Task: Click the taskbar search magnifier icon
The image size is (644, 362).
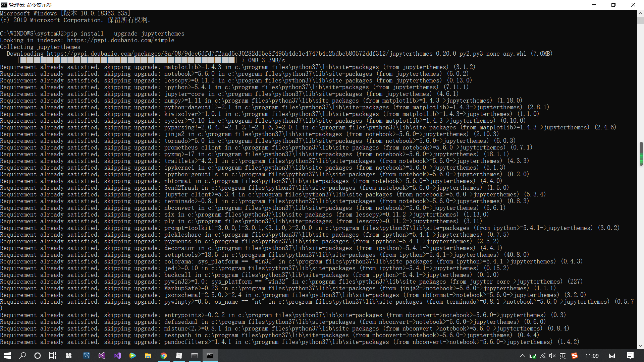Action: pyautogui.click(x=22, y=356)
